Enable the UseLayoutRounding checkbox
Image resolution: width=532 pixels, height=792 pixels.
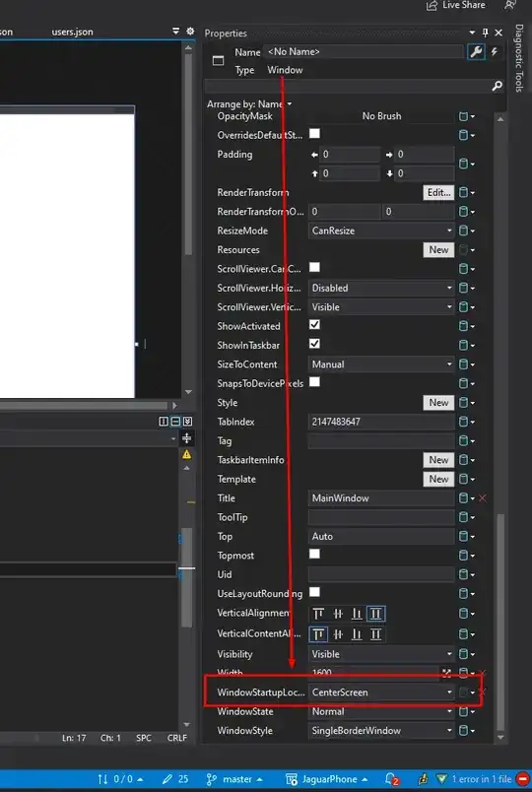pos(314,592)
